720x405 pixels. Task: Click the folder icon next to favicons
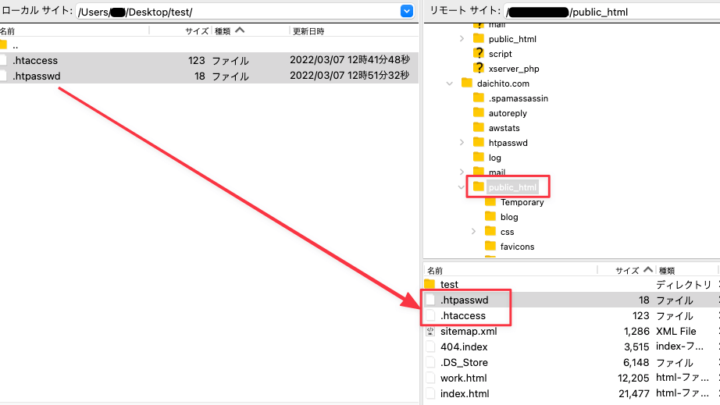[490, 246]
